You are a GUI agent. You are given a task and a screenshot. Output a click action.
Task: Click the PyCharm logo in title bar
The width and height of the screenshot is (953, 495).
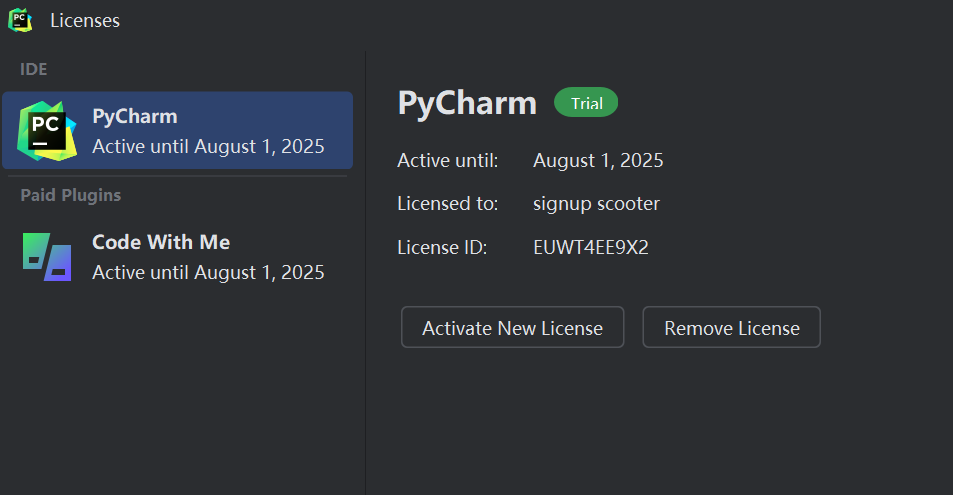(20, 20)
